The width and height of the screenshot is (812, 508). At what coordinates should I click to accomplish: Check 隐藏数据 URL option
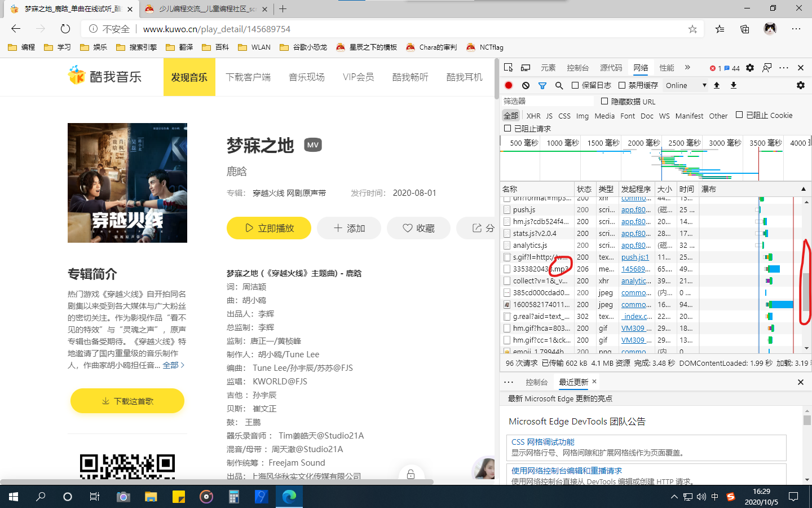pyautogui.click(x=604, y=101)
